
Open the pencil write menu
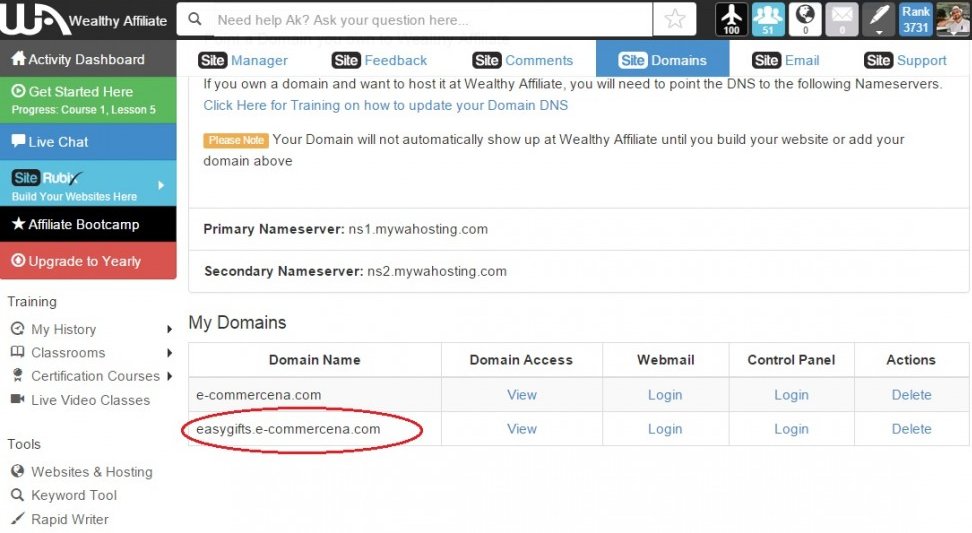(879, 19)
